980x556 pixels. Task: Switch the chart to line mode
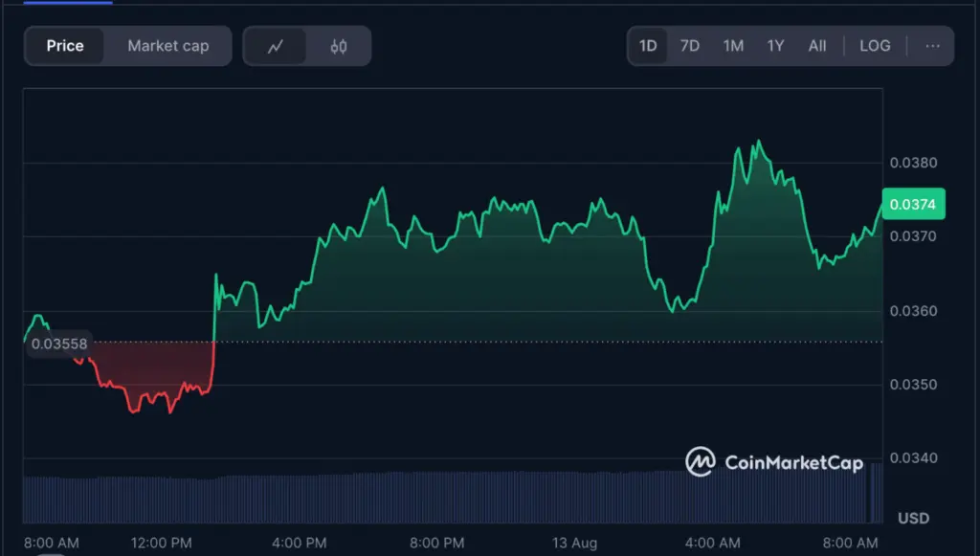coord(276,45)
